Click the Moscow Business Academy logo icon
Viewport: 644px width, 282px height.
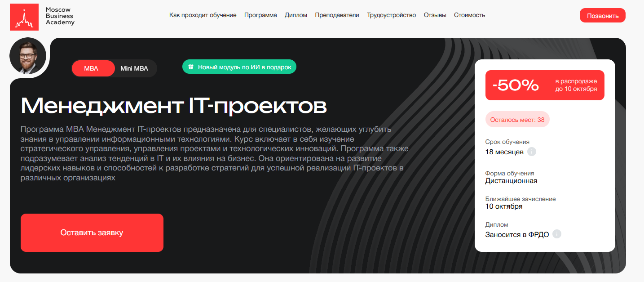[x=24, y=16]
